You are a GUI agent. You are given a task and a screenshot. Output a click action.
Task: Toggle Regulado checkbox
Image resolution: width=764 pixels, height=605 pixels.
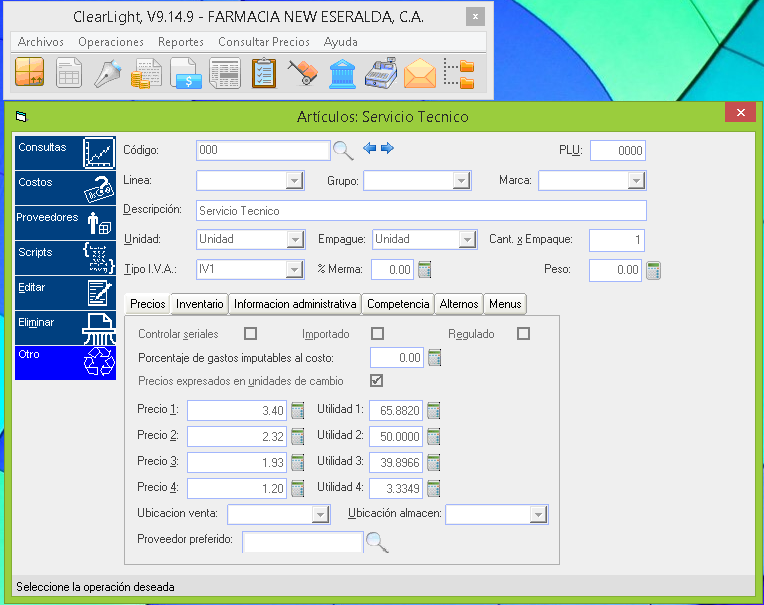[523, 334]
